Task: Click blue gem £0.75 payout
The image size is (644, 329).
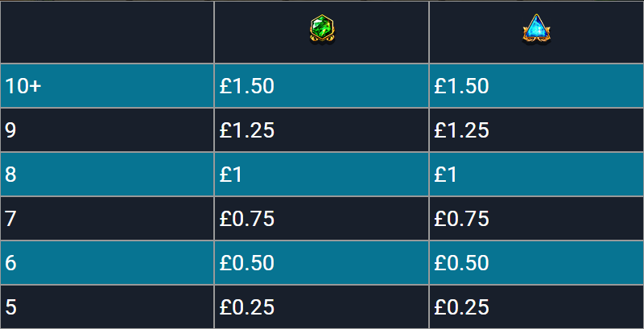Action: (x=461, y=219)
